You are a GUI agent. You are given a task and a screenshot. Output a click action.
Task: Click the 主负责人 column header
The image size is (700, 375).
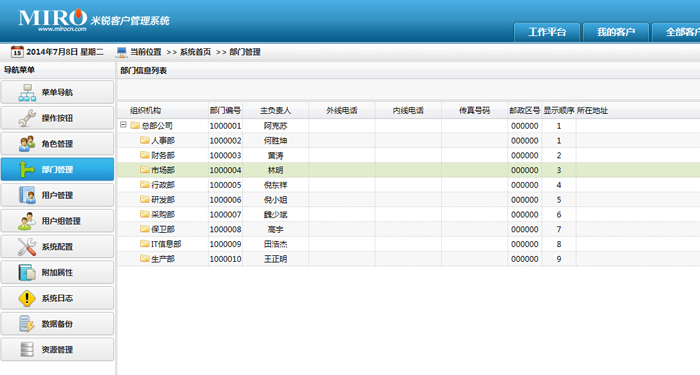click(275, 110)
